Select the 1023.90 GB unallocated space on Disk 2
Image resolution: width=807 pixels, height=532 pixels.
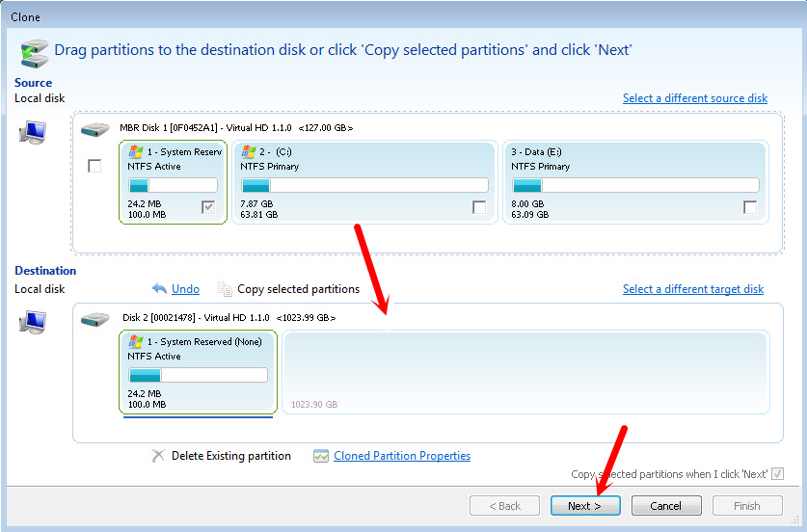click(x=525, y=372)
